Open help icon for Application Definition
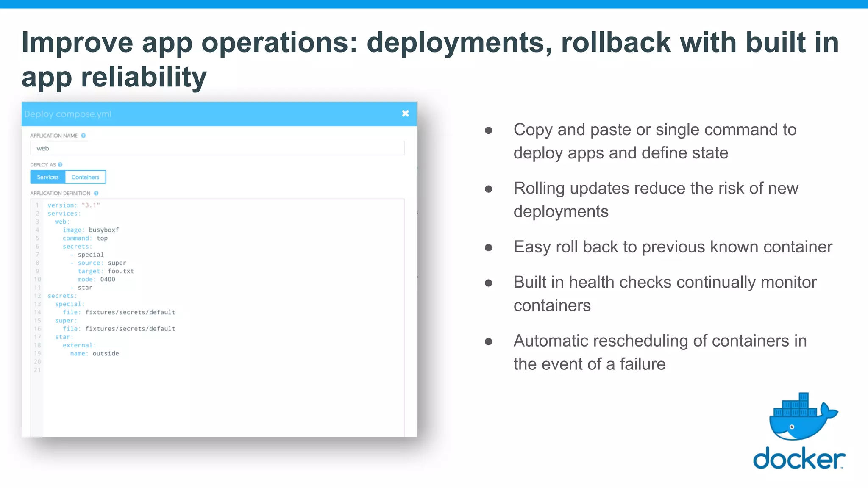Viewport: 868px width, 488px height. coord(96,193)
